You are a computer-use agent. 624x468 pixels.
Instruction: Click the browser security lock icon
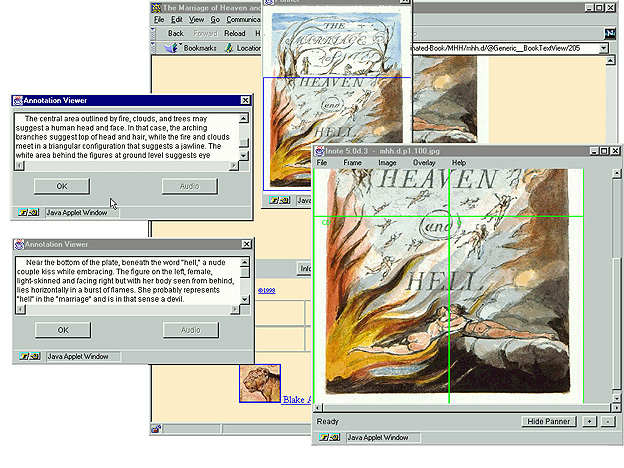[x=156, y=429]
